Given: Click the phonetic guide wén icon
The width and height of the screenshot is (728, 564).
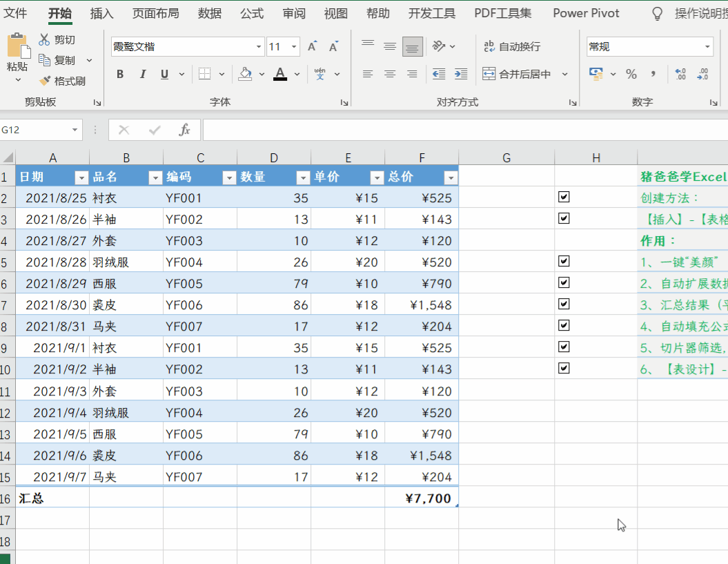Looking at the screenshot, I should tap(320, 74).
